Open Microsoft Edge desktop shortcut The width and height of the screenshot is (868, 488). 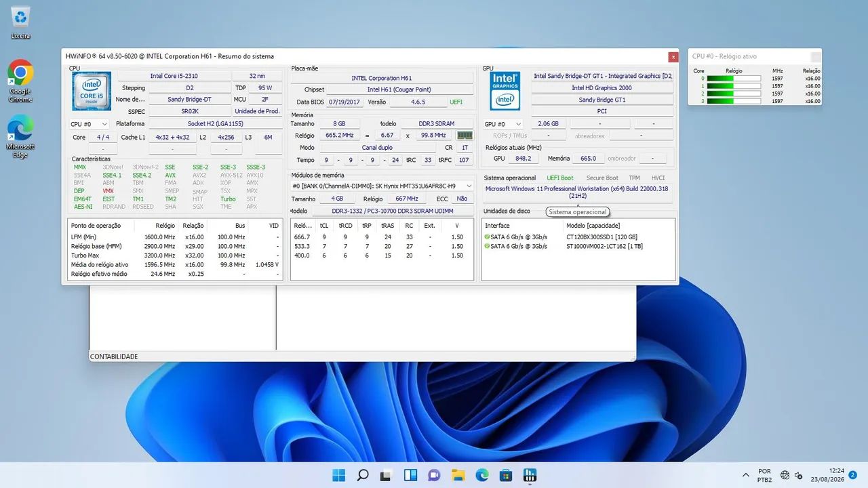point(20,136)
